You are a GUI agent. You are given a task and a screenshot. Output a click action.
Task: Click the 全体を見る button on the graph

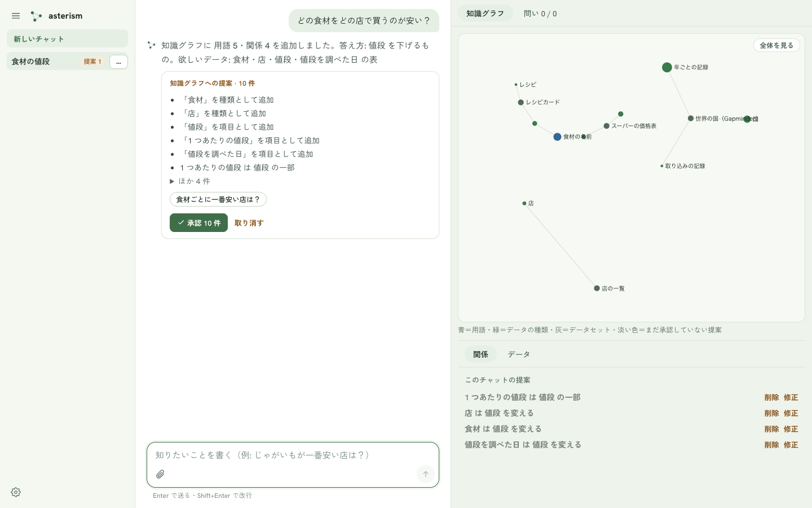[x=776, y=45]
